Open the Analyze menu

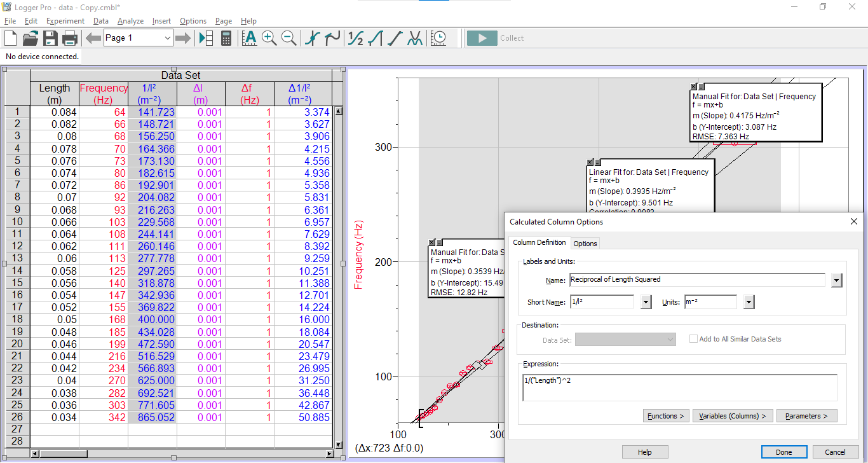click(x=130, y=21)
